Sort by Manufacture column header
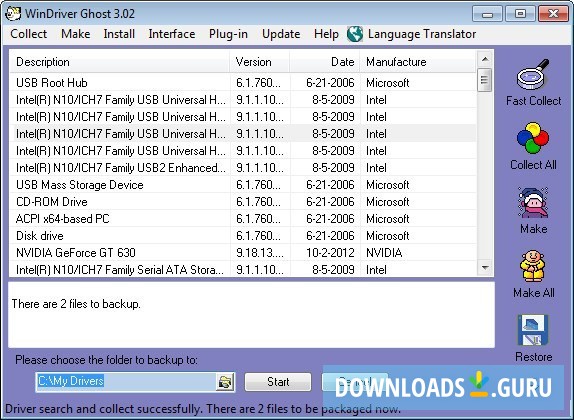The height and width of the screenshot is (420, 574). tap(418, 62)
